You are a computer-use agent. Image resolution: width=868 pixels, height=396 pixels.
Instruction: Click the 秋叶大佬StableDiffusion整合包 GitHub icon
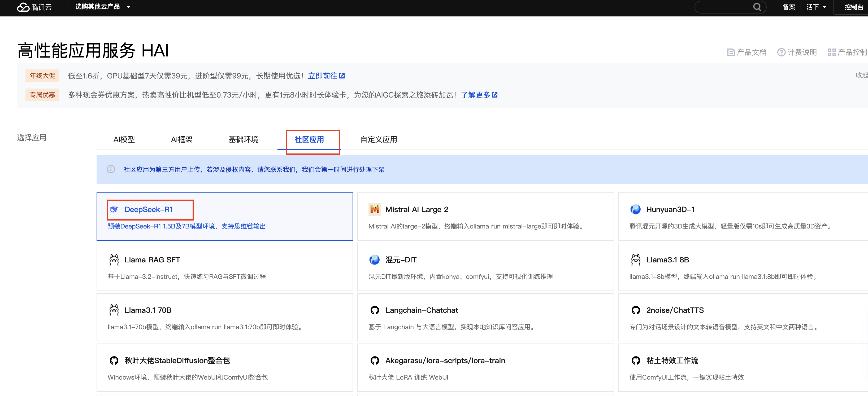click(114, 361)
